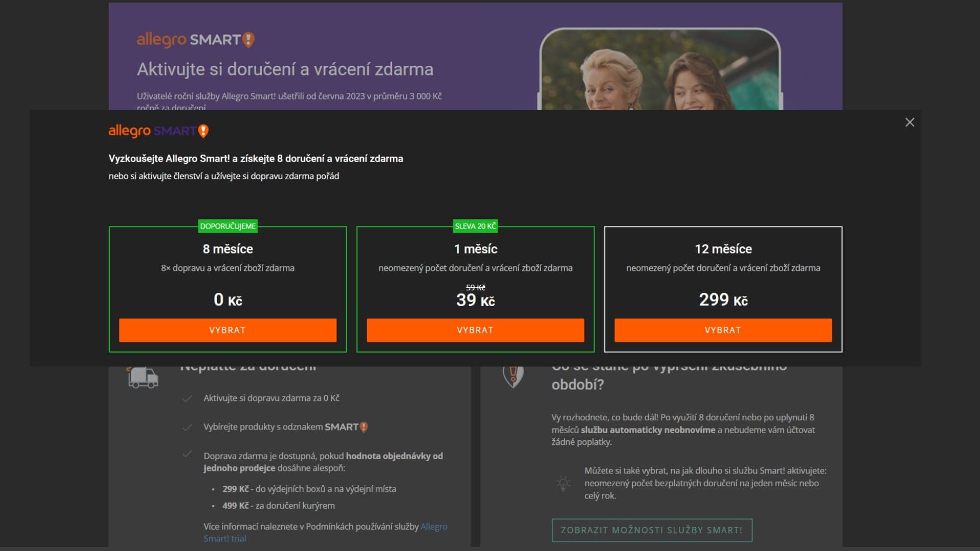980x551 pixels.
Task: Click Allegro Smart logo in the popup
Action: pyautogui.click(x=158, y=131)
